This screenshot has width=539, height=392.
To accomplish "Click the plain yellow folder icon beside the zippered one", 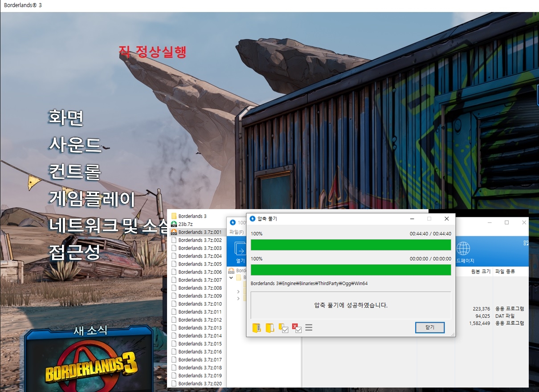I will 270,328.
